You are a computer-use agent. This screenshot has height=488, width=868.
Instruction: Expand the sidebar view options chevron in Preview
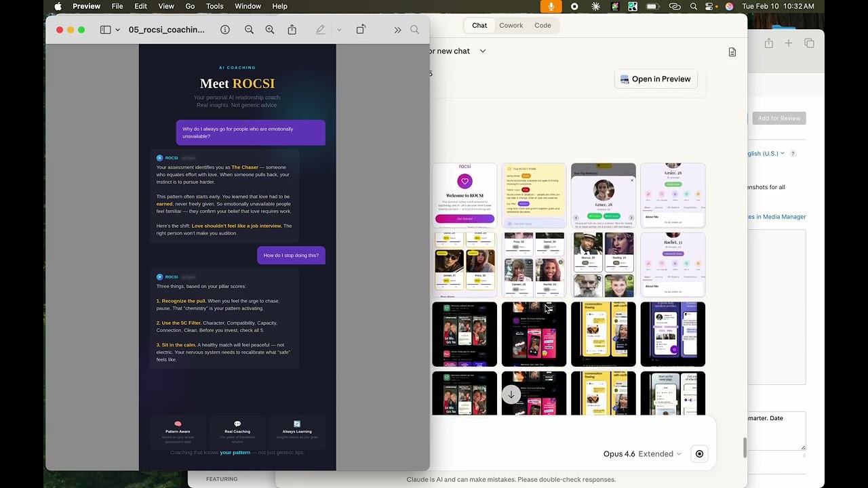[x=118, y=30]
